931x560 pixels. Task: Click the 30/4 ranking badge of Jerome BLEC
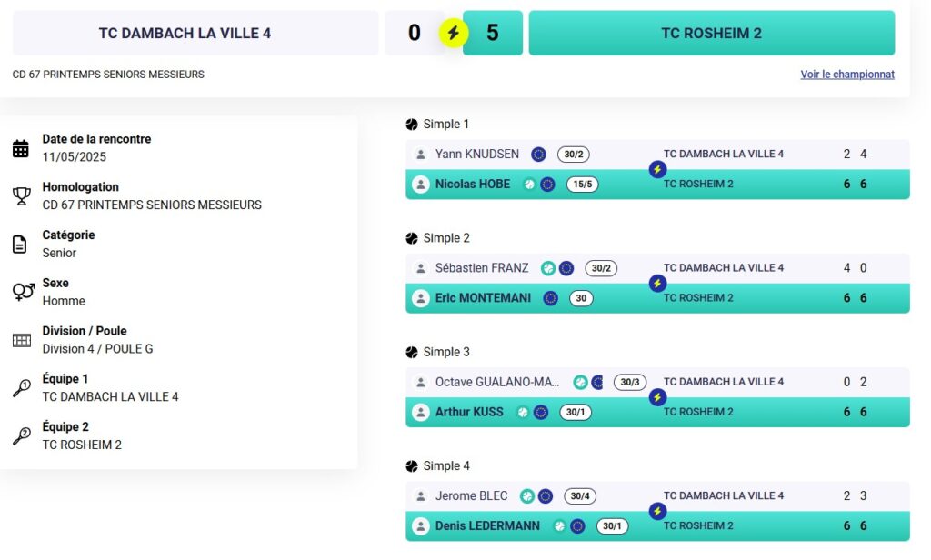click(580, 496)
